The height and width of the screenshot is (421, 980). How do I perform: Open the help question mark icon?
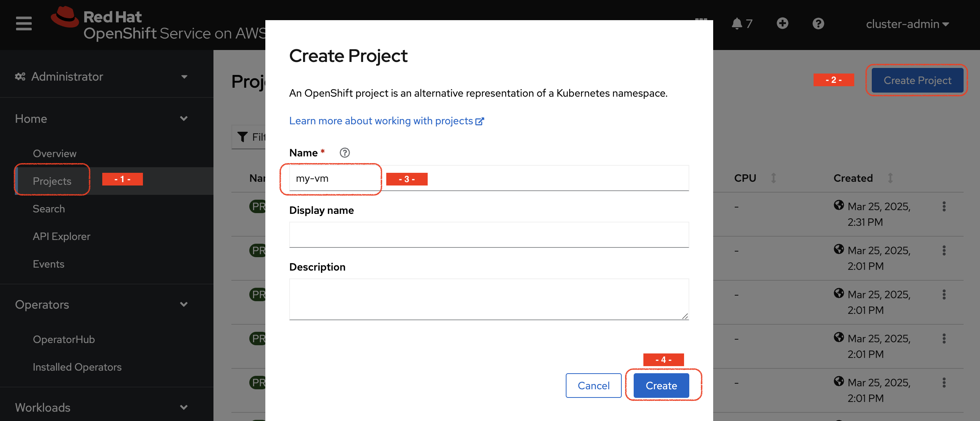[818, 24]
